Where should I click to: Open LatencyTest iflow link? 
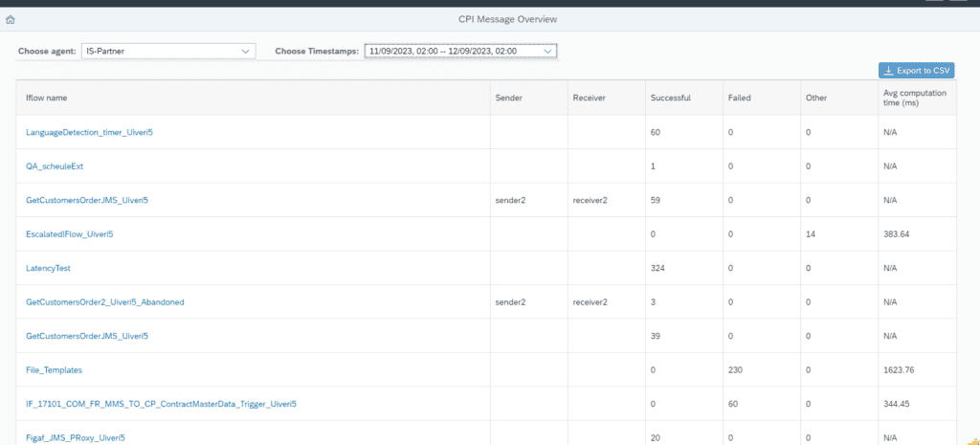(48, 268)
